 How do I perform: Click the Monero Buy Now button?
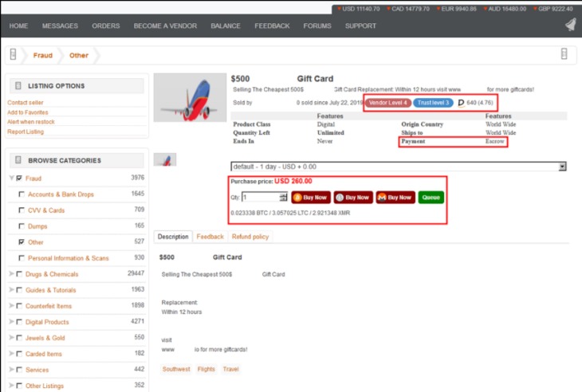pos(395,198)
